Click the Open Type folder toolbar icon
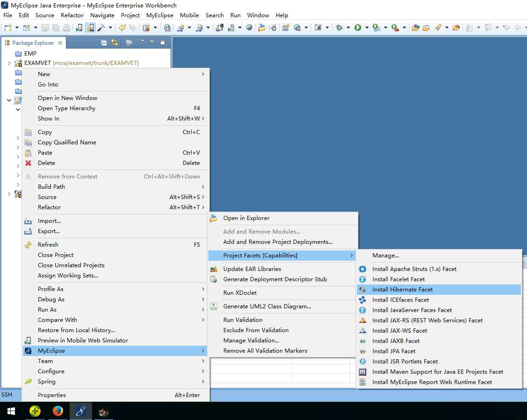Image resolution: width=527 pixels, height=420 pixels. [x=416, y=28]
